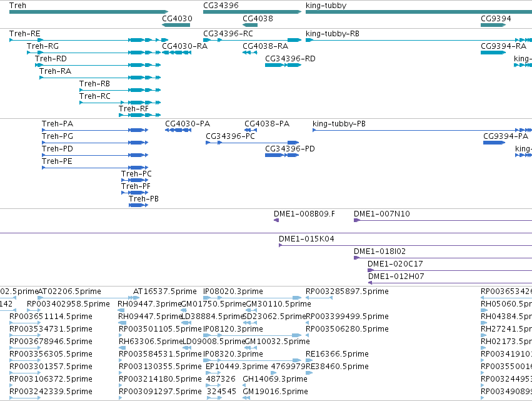The width and height of the screenshot is (532, 401).
Task: Select transcript Treh-RA
Action: pyautogui.click(x=100, y=78)
